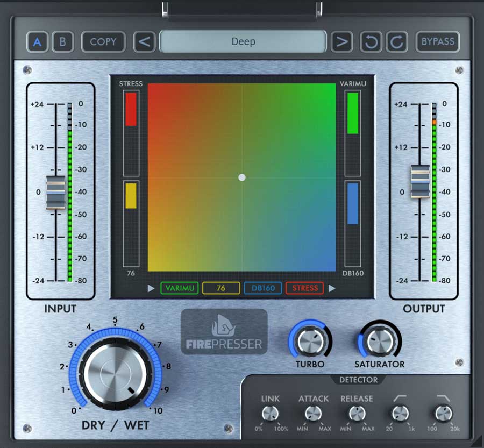The height and width of the screenshot is (448, 484).
Task: Click the red STRESS level meter
Action: [x=131, y=133]
